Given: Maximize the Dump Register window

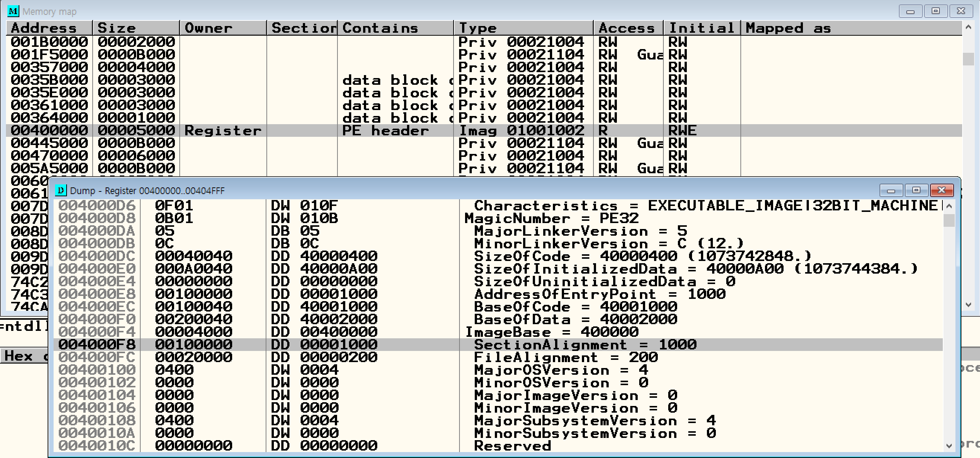Looking at the screenshot, I should coord(916,190).
